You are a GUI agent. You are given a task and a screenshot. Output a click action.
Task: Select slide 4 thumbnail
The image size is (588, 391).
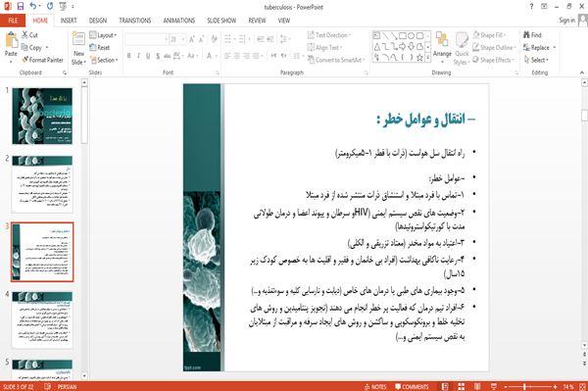coord(42,320)
